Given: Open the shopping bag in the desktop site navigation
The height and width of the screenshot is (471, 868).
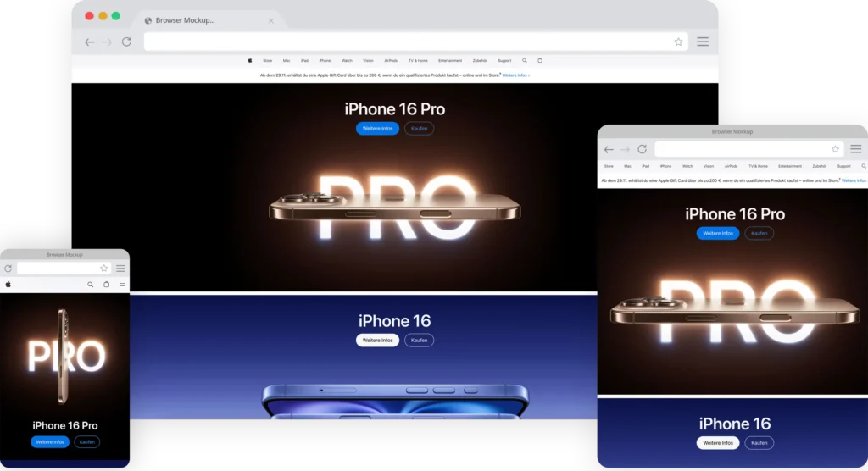Looking at the screenshot, I should click(540, 61).
